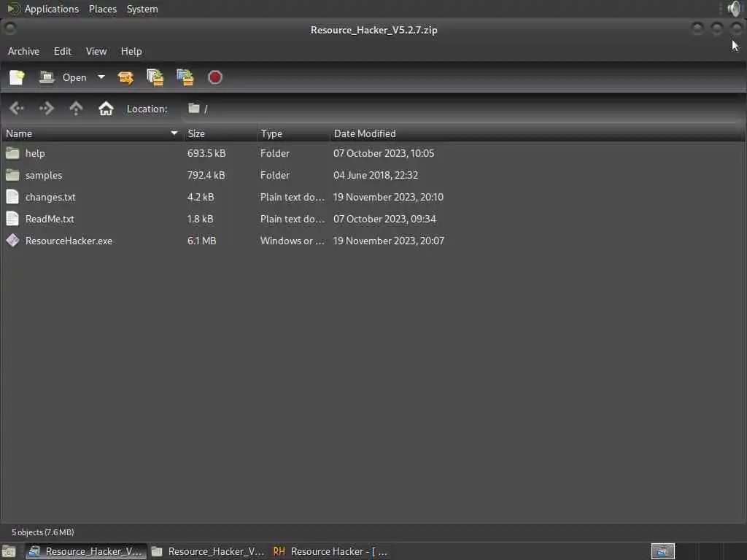Switch to Resource Hacker taskbar window
The image size is (747, 560).
coord(330,551)
